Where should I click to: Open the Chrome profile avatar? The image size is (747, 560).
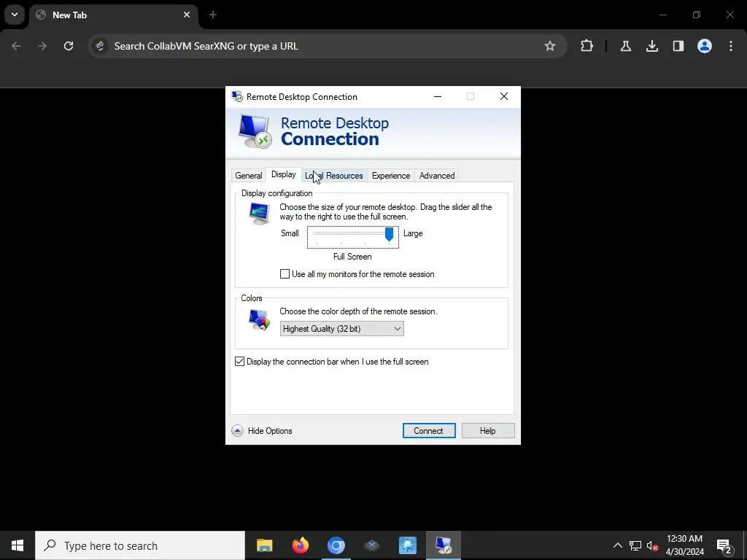coord(705,46)
